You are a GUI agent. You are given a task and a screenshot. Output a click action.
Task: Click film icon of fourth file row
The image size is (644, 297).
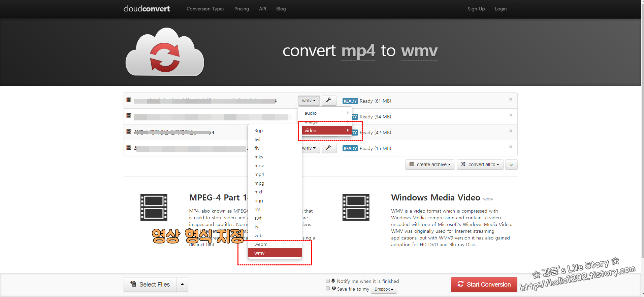[x=129, y=147]
